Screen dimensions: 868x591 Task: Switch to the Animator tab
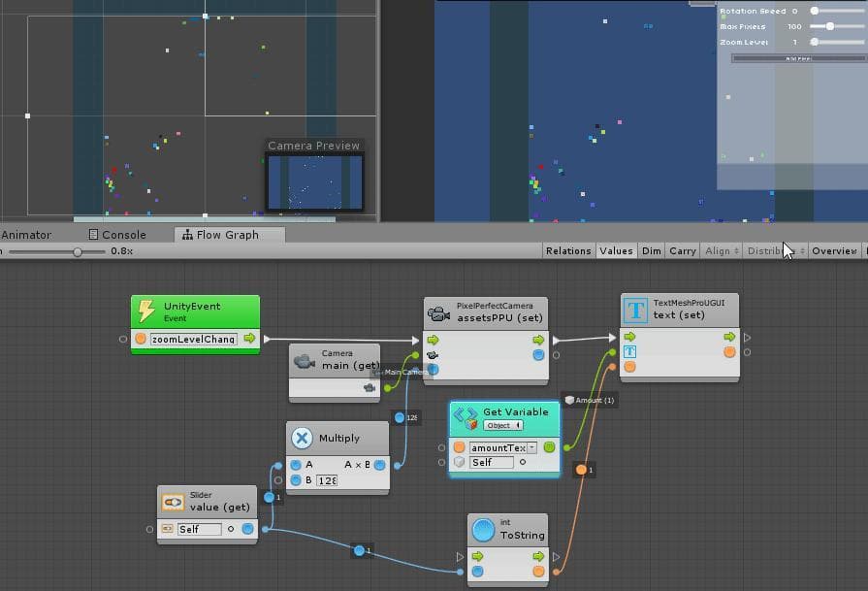(x=26, y=235)
